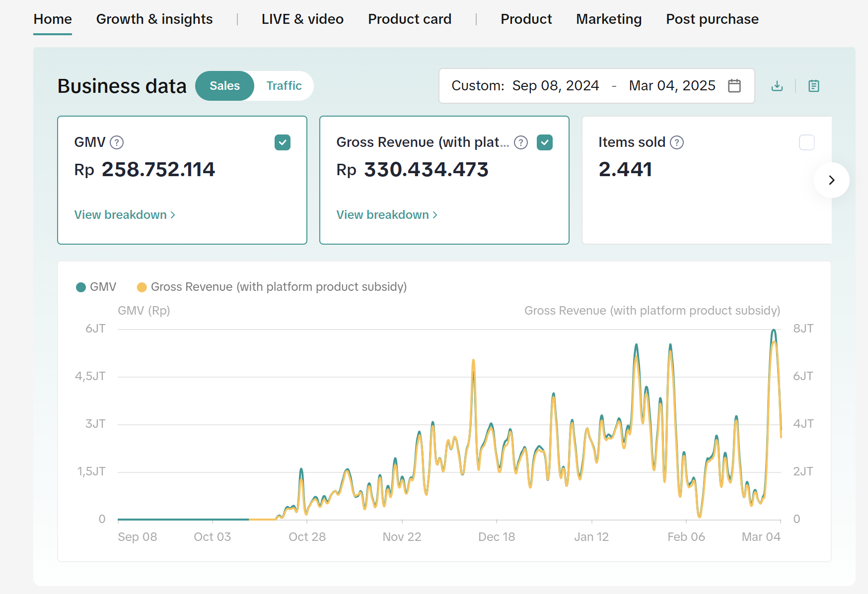Uncheck the GMV metric checkbox
Viewport: 868px width, 594px height.
coord(283,142)
